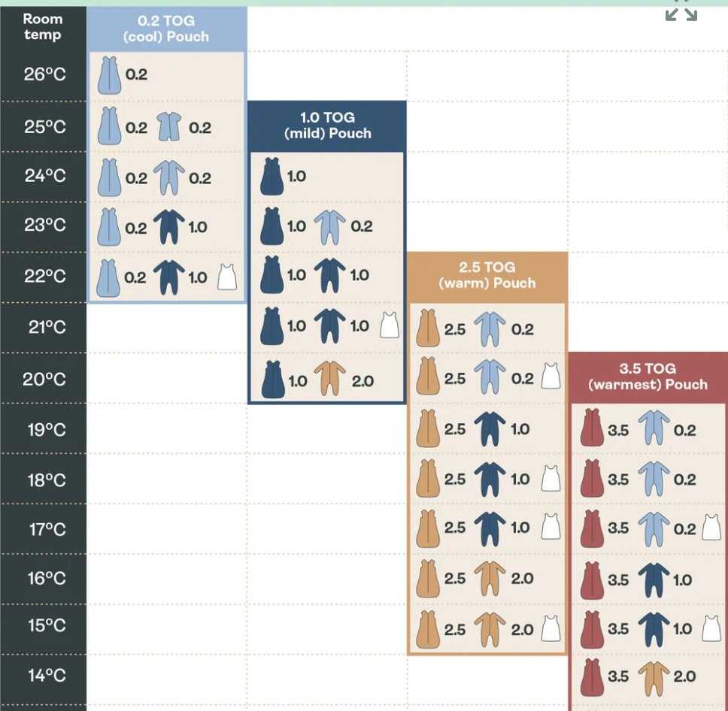
Task: Click the 0.2 TOG (cool) Pouch header
Action: (x=166, y=29)
